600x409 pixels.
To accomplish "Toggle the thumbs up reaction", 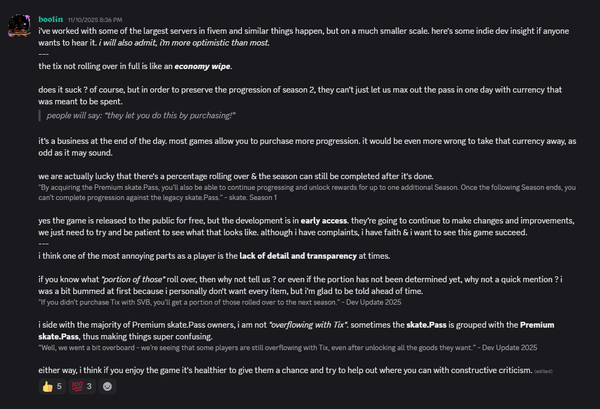I will 52,386.
